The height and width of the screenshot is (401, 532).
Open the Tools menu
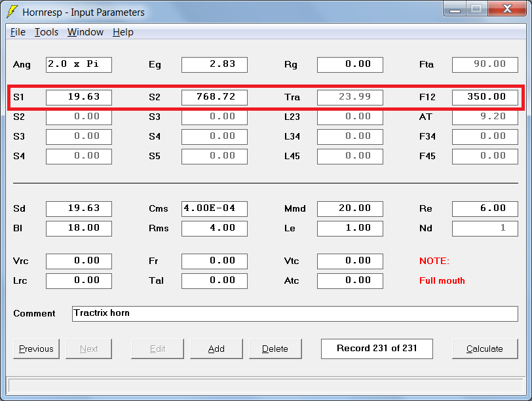(x=47, y=32)
